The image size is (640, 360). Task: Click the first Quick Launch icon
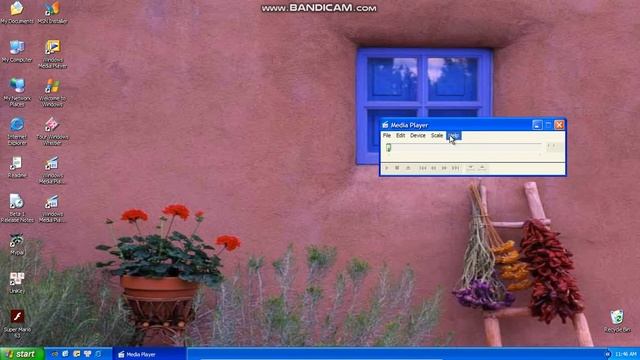coord(54,354)
